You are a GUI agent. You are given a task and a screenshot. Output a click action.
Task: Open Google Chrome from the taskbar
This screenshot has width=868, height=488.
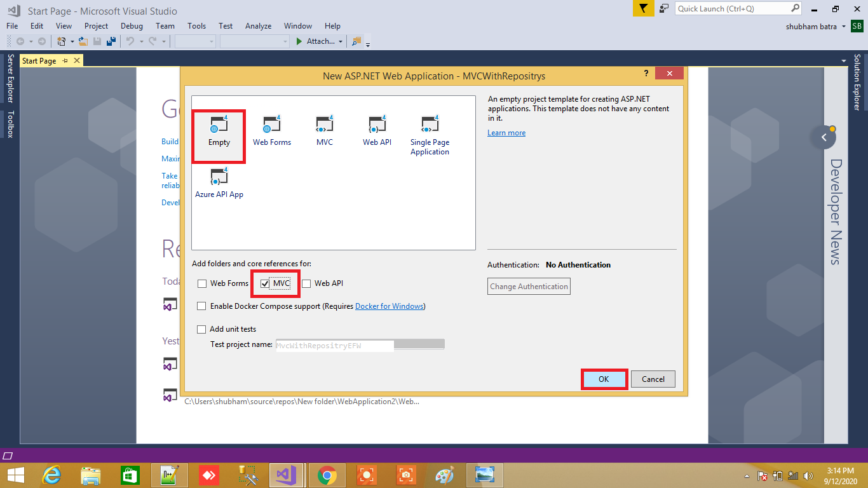327,475
